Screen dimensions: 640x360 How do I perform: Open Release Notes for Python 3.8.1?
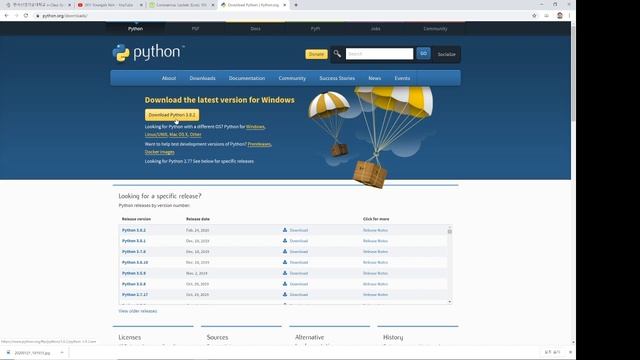pos(376,241)
